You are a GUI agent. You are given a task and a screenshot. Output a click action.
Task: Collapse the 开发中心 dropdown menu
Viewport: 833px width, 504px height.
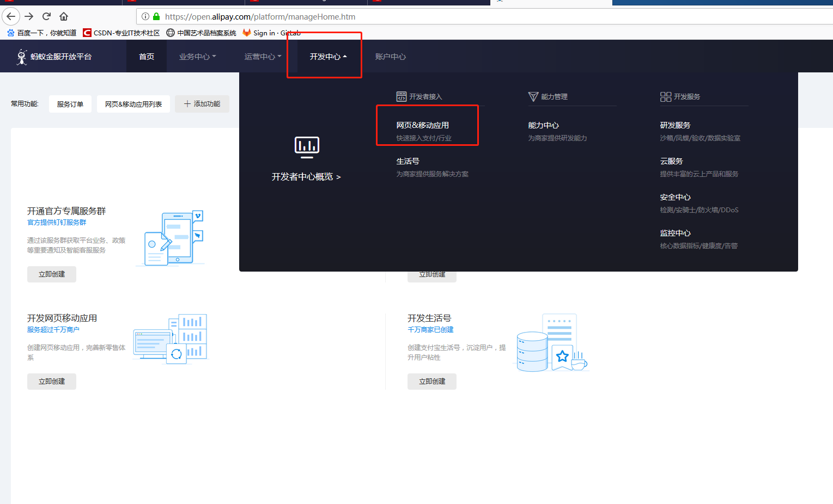[329, 57]
